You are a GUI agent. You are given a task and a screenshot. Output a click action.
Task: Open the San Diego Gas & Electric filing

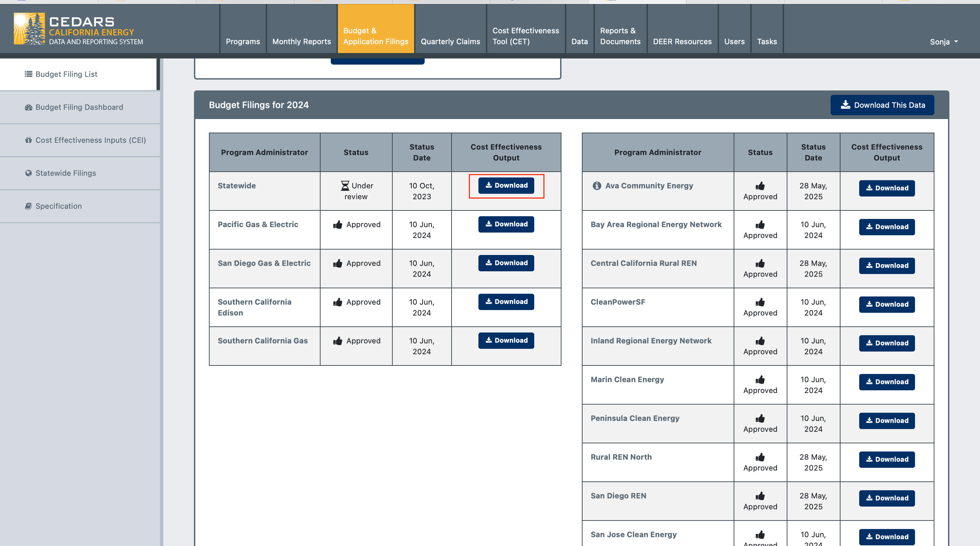point(264,263)
